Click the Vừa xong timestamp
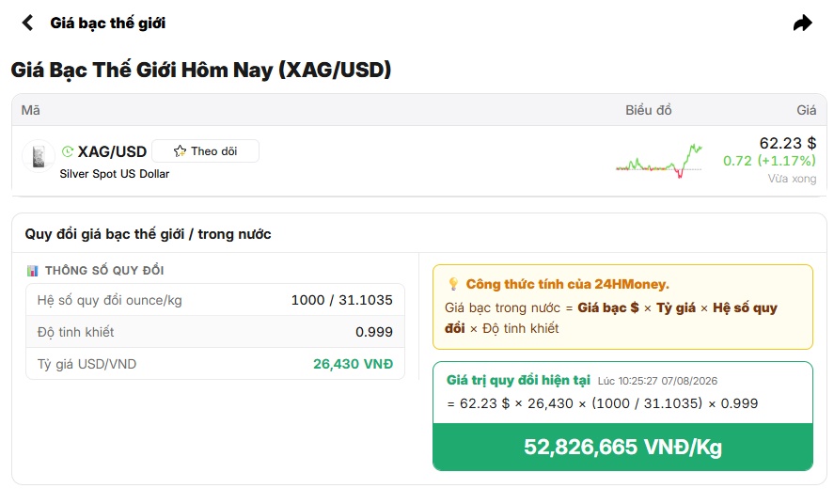Image resolution: width=834 pixels, height=504 pixels. pos(792,179)
